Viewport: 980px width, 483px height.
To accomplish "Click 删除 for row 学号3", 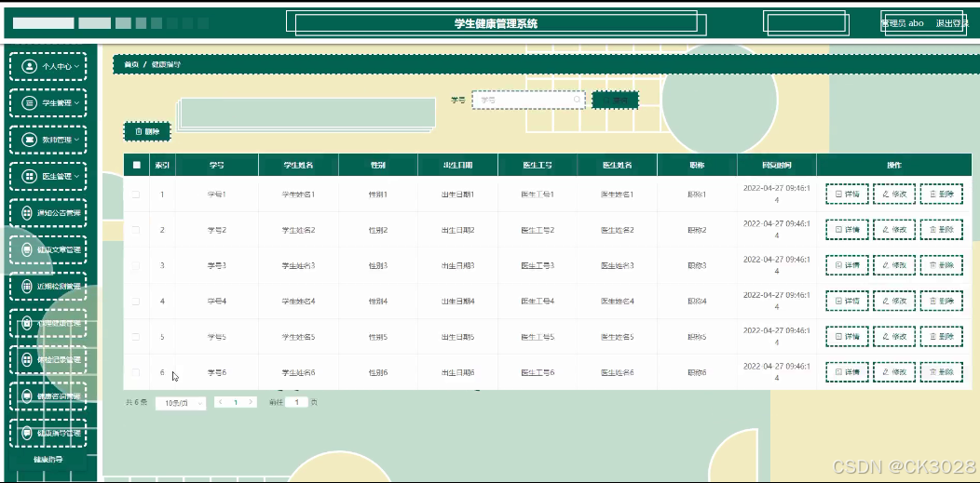I will pyautogui.click(x=942, y=266).
